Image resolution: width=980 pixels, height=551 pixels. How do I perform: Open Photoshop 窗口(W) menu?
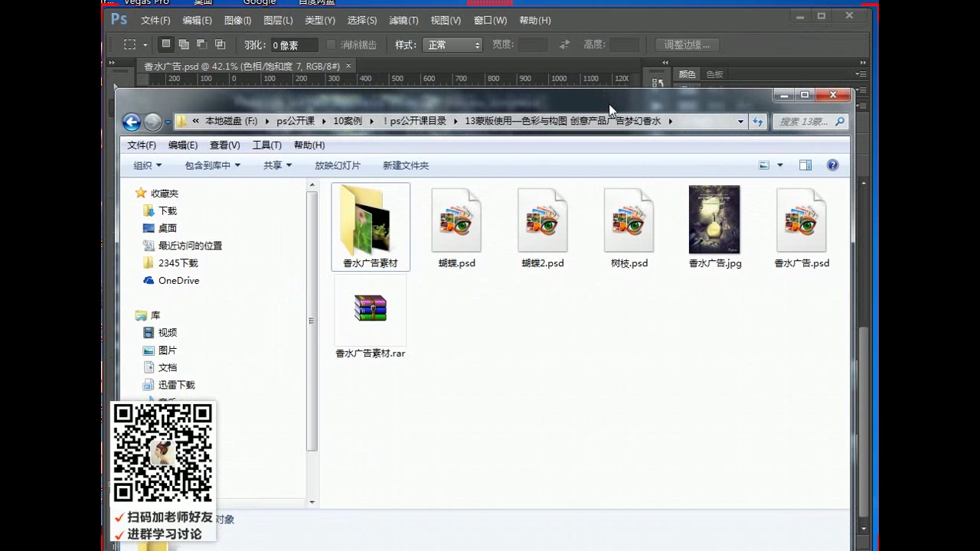[x=490, y=21]
